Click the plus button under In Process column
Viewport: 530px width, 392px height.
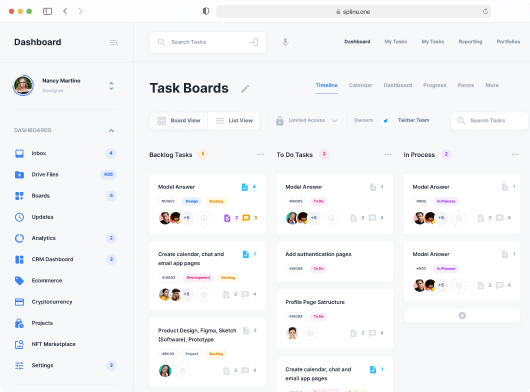coord(462,316)
